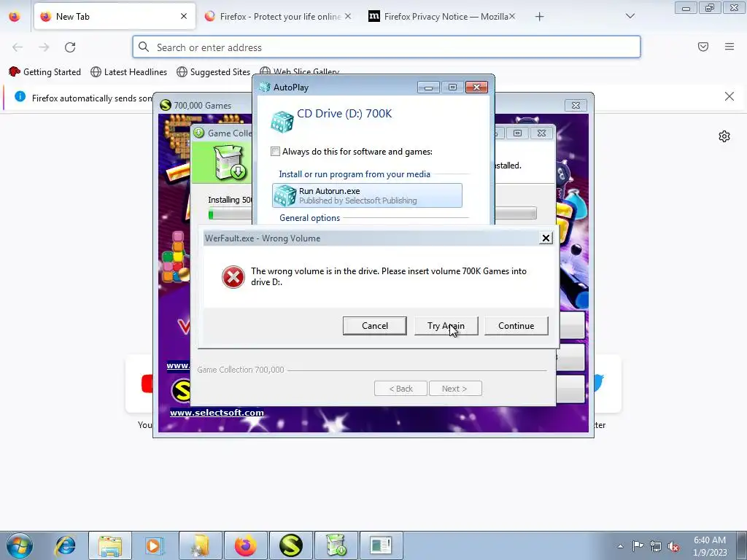The height and width of the screenshot is (560, 747).
Task: Click the Selectsoft 700,000 Games taskbar icon
Action: [290, 545]
